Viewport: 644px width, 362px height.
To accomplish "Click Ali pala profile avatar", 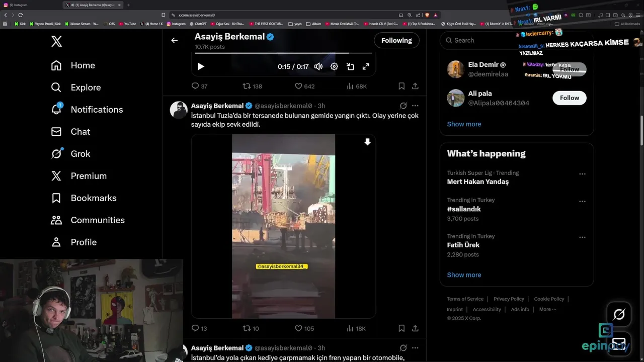I will 456,98.
